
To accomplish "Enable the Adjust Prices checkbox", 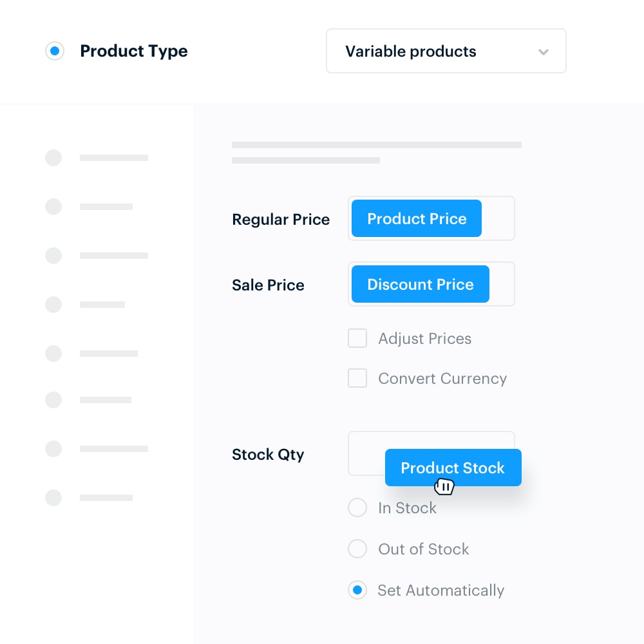I will coord(357,338).
